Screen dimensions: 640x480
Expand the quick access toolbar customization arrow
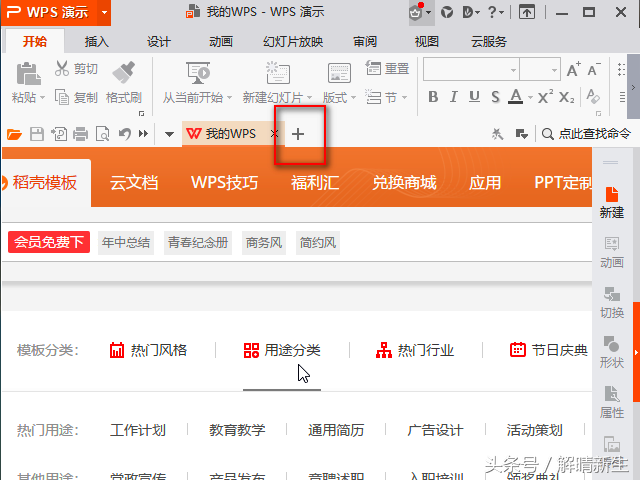click(x=169, y=134)
